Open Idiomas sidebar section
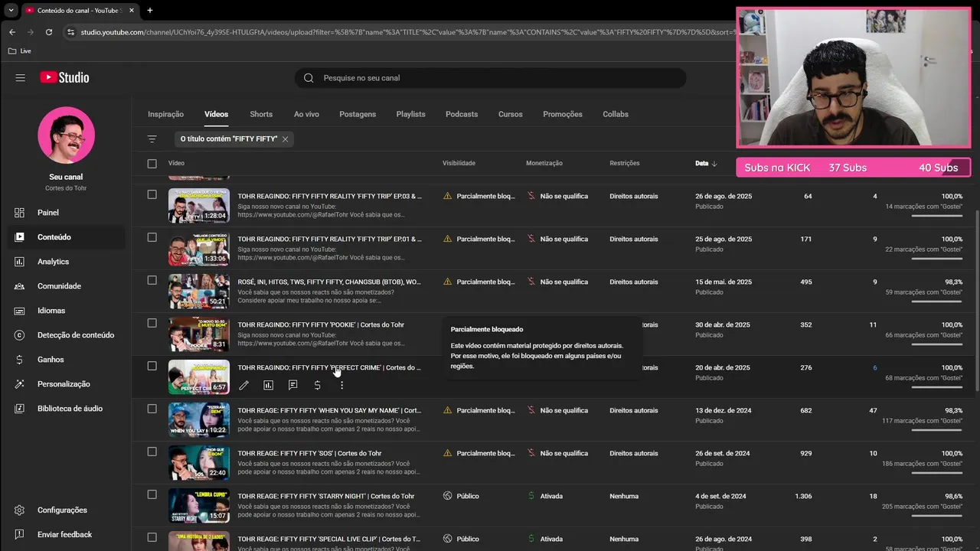 pos(51,311)
